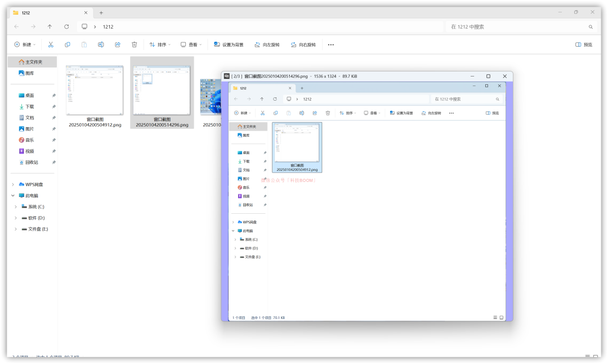Delete the selected screenshot
Viewport: 608px width, 364px height.
(134, 44)
